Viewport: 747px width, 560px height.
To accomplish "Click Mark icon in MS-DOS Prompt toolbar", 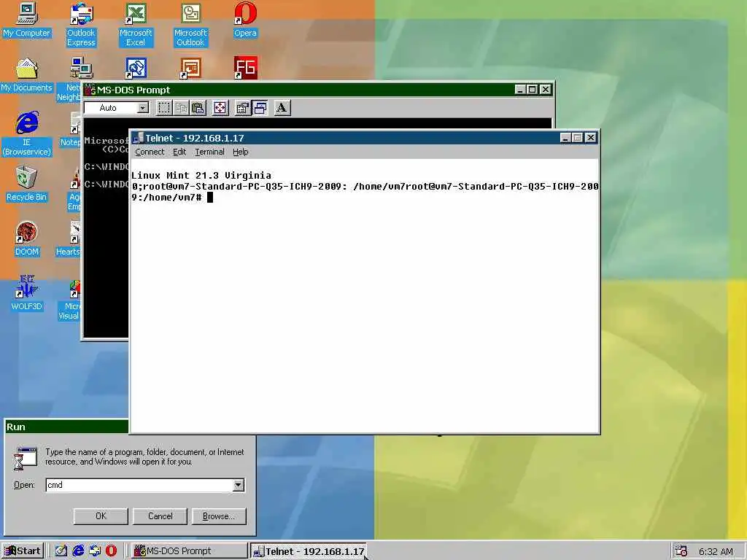I will pos(164,108).
